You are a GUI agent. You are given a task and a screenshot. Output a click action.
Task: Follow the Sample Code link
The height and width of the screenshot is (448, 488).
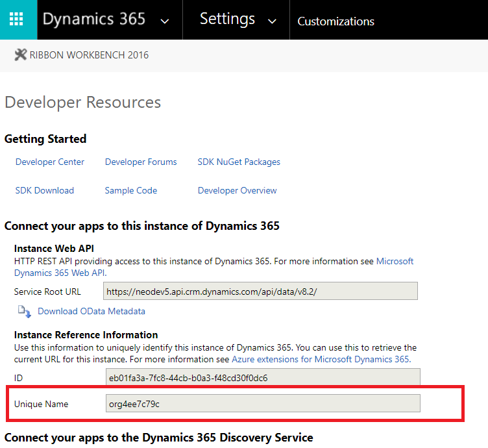[130, 190]
